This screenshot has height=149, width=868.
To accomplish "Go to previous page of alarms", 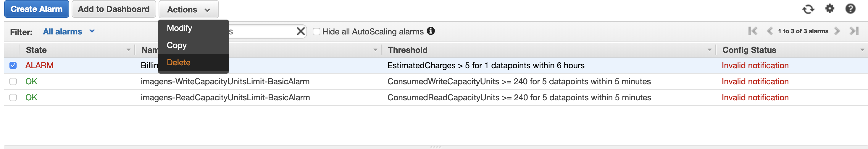I will 769,31.
